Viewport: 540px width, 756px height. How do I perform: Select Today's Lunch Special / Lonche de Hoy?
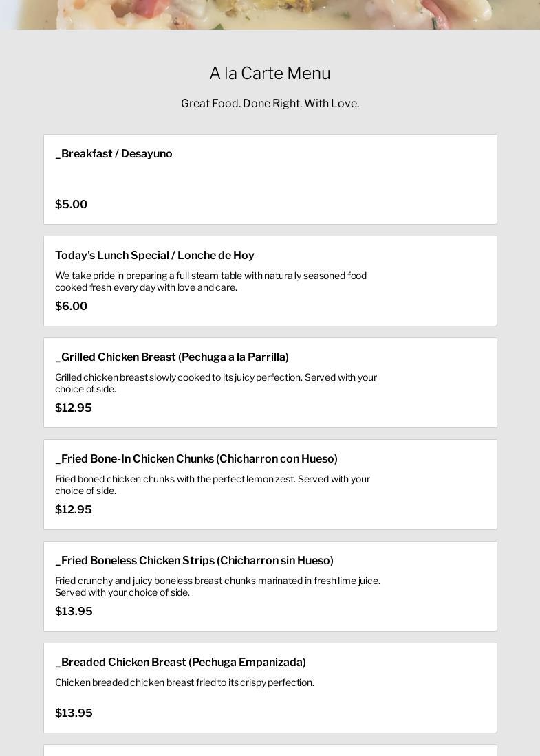(155, 256)
